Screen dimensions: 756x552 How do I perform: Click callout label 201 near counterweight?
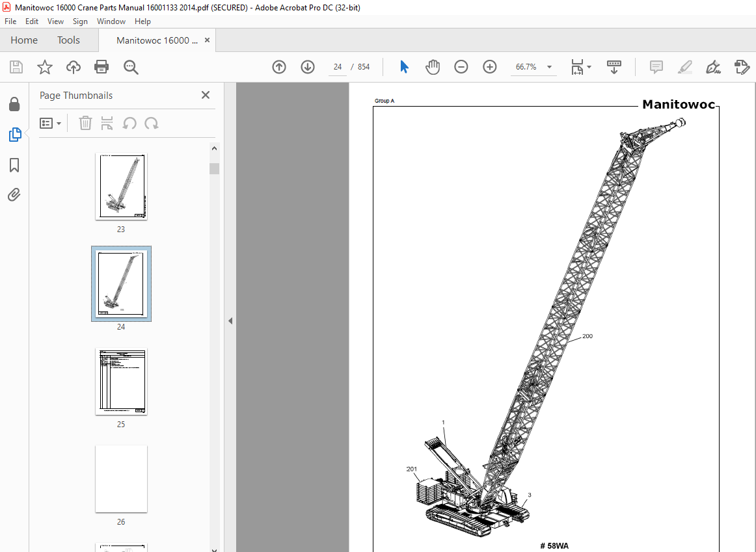(412, 469)
